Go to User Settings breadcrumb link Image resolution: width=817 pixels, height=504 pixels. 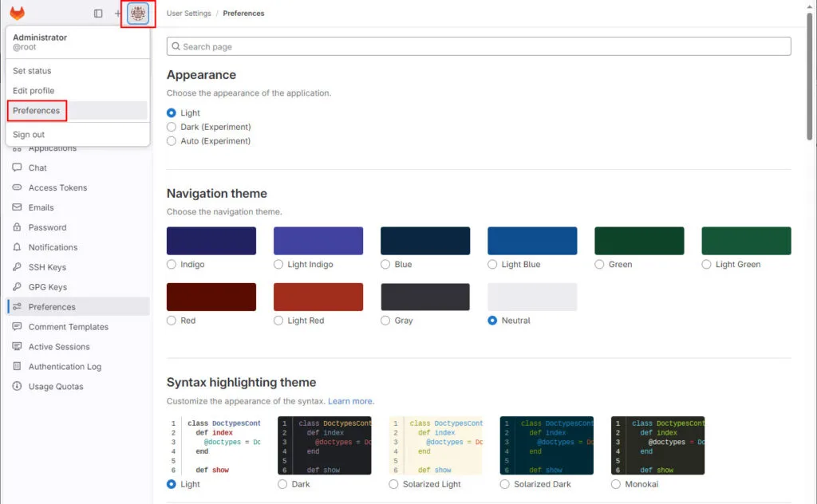coord(189,14)
